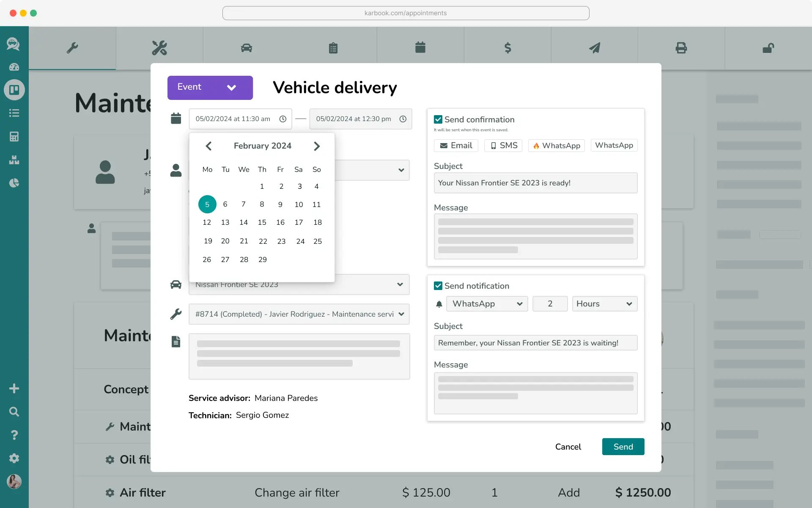
Task: Click the Cancel button
Action: coord(568,447)
